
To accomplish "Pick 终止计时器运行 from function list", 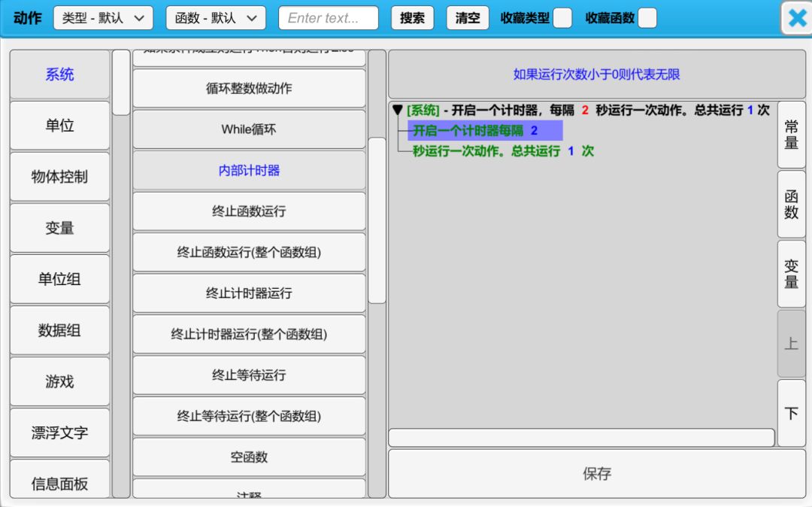I will [x=249, y=293].
